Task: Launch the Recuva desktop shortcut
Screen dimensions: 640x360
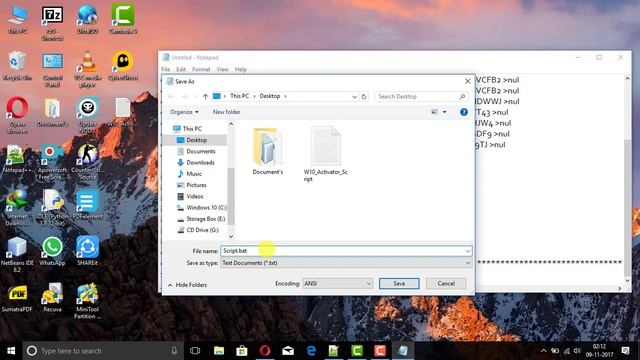Action: point(52,298)
